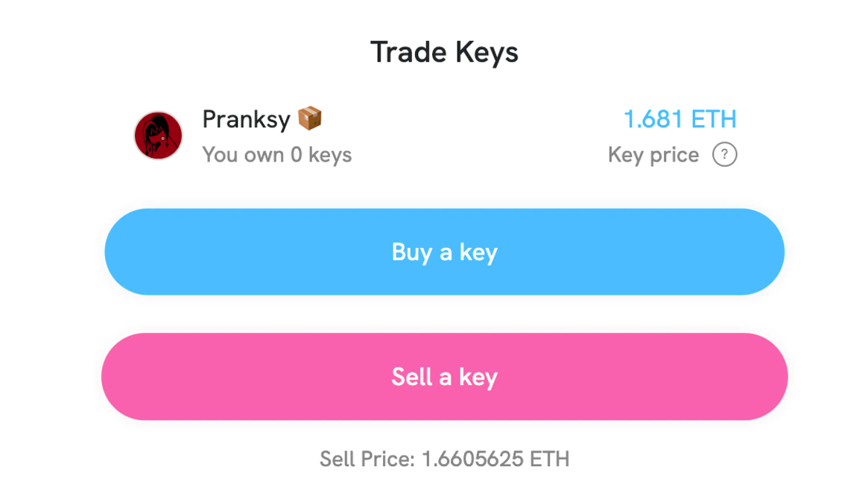Click the Pranksy username text
Screen dimensions: 868x490
coord(246,119)
